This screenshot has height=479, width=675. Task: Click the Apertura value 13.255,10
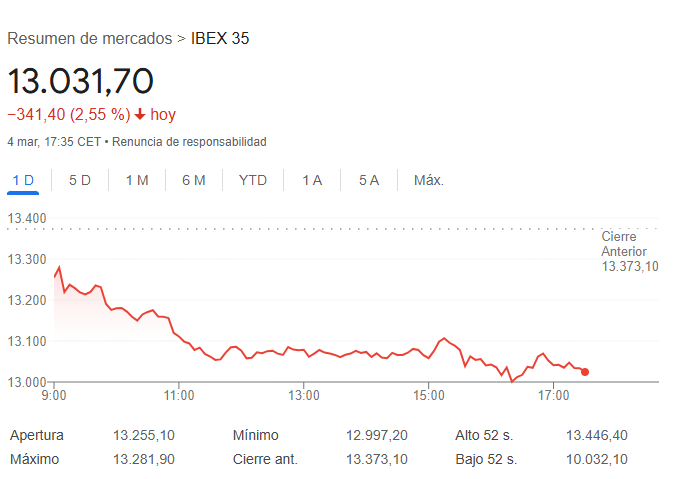144,435
